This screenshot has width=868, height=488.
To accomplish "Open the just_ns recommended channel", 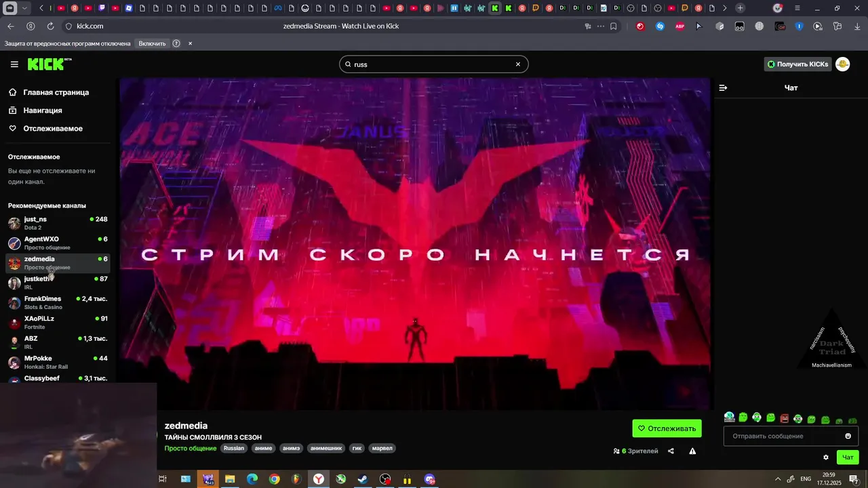I will [58, 223].
